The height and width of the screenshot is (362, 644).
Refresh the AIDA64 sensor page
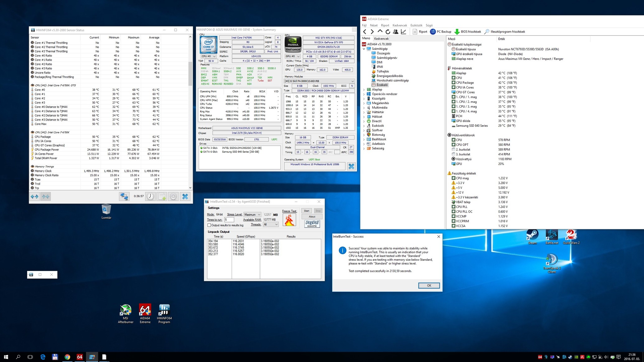[388, 32]
